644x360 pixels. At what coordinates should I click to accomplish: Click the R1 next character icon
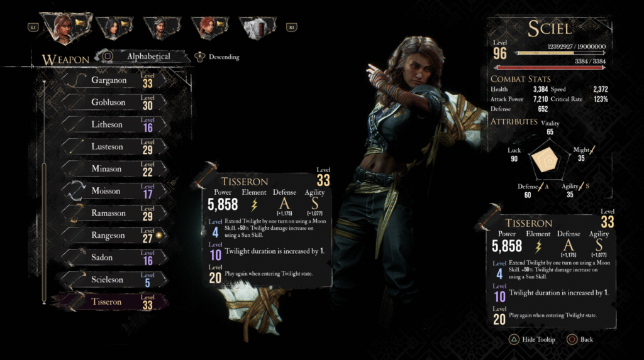click(x=292, y=28)
